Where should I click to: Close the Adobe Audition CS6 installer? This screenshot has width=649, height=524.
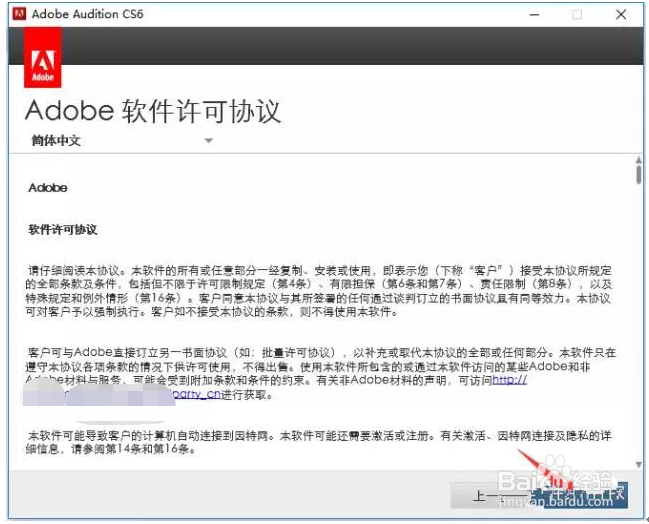point(621,15)
